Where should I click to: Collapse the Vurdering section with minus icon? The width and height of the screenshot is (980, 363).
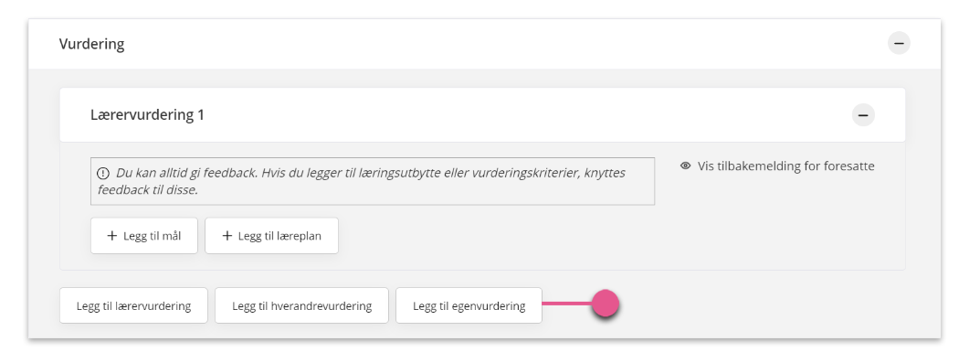click(x=899, y=44)
